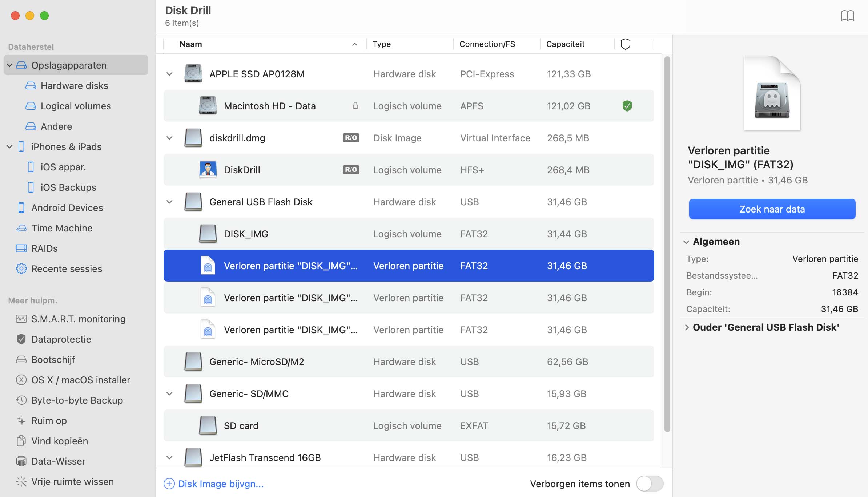Select DISK_IMG logical volume row
The image size is (868, 497).
tap(409, 234)
